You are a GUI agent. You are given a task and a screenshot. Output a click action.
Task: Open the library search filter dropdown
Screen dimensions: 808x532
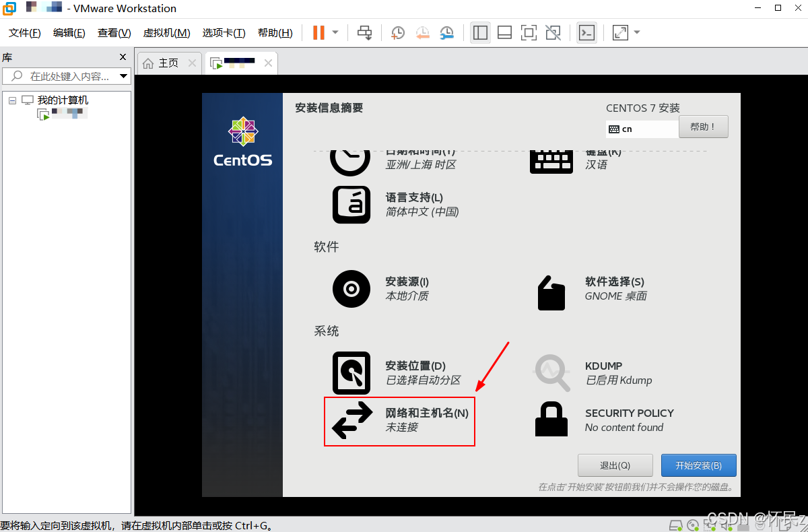coord(124,76)
